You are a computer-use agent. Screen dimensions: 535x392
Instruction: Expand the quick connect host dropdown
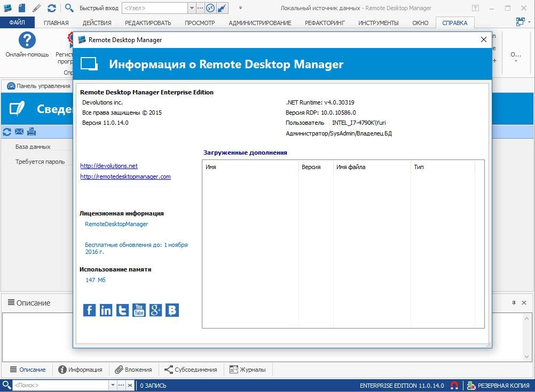(x=192, y=8)
